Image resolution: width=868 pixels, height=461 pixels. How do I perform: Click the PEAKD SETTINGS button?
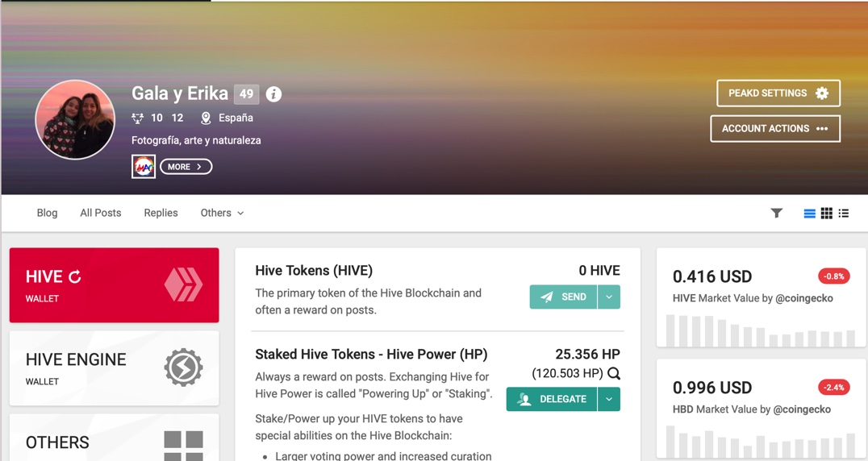click(778, 93)
